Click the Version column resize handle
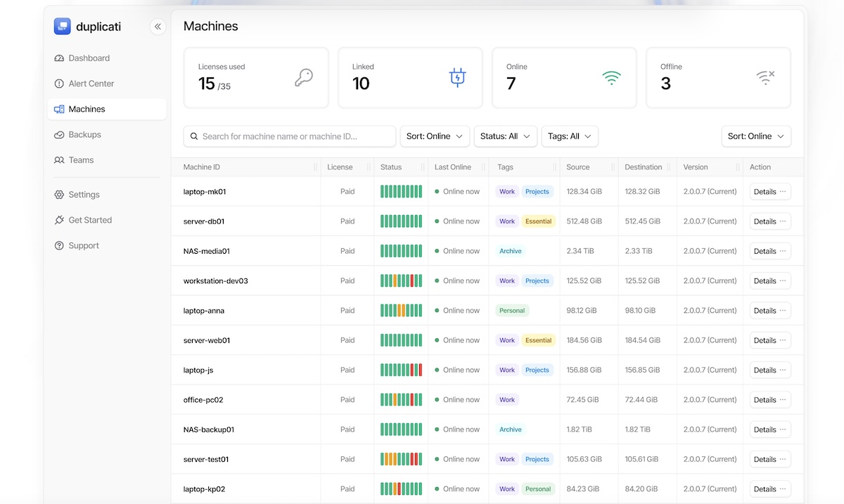Viewport: 844px width, 504px height. pos(738,167)
